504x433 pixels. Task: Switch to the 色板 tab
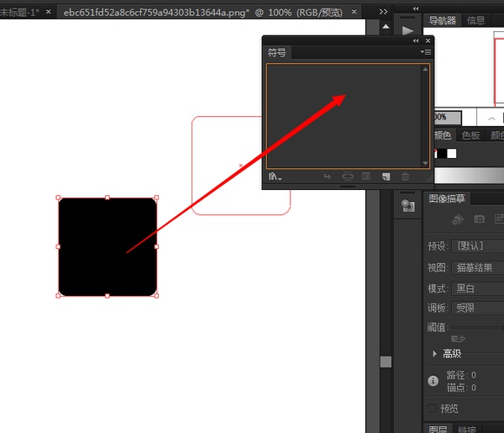[x=471, y=135]
